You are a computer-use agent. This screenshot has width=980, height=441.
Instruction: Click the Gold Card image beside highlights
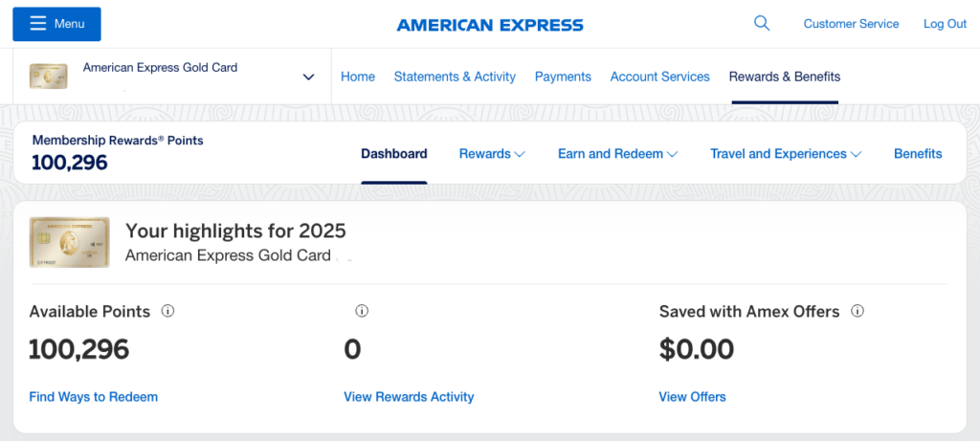(67, 242)
